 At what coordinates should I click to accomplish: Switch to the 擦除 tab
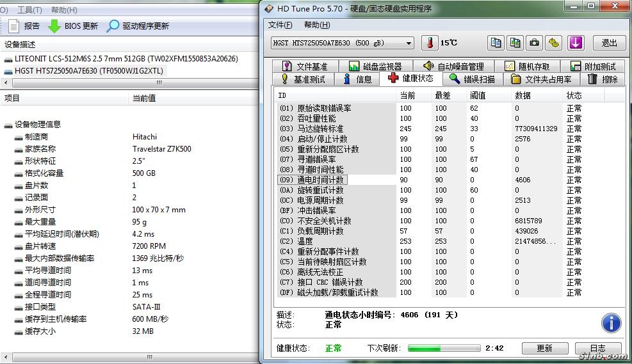point(603,79)
